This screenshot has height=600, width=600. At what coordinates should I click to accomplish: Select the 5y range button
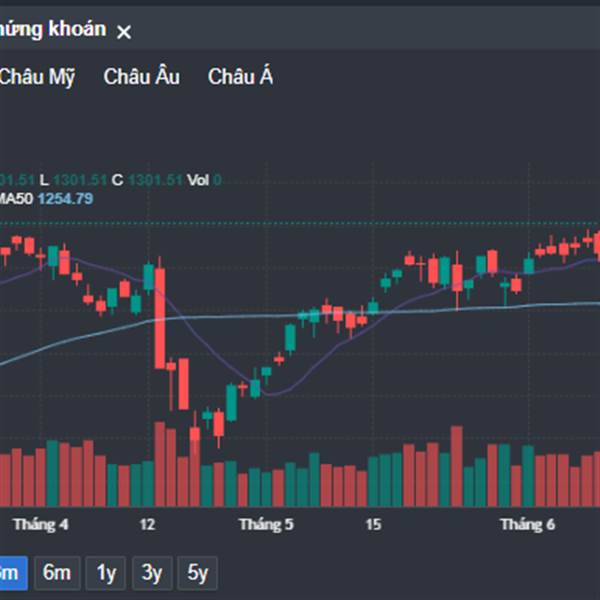coord(197,573)
